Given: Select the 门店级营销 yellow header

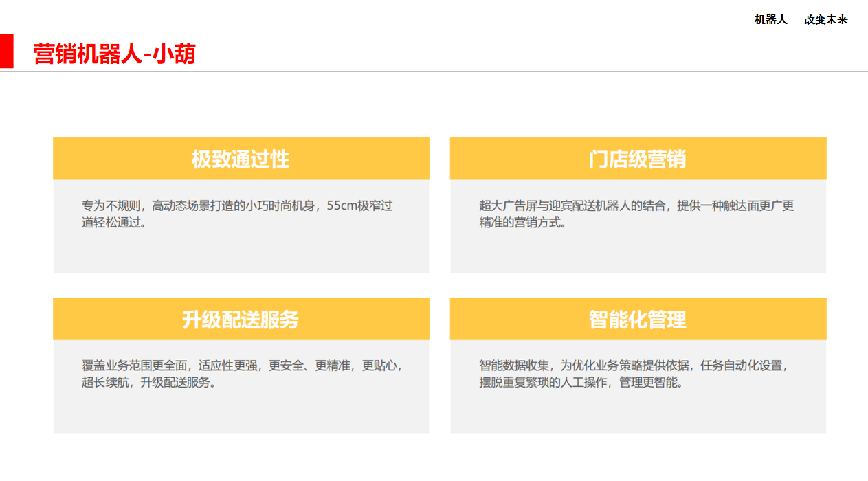Looking at the screenshot, I should 637,159.
